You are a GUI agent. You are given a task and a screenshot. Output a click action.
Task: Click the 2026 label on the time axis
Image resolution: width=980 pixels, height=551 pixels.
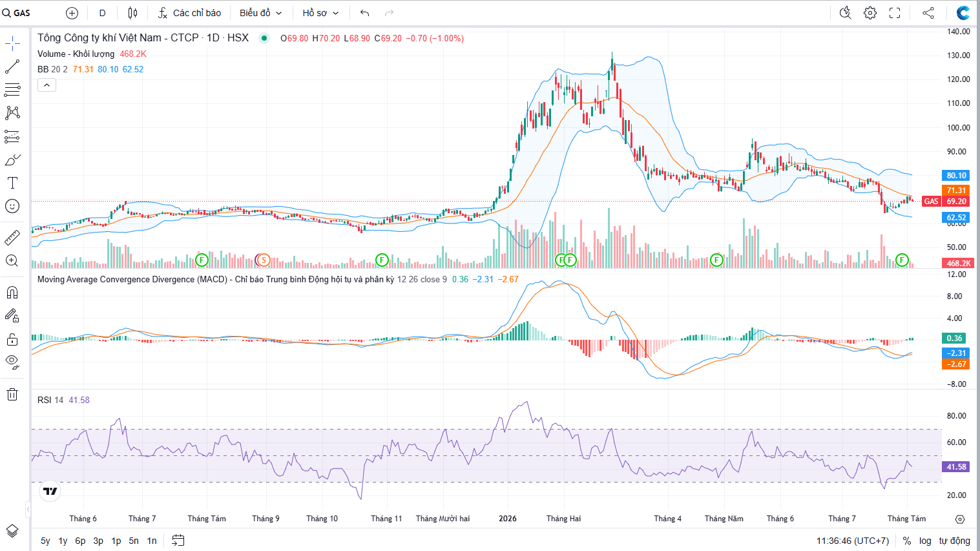click(508, 519)
